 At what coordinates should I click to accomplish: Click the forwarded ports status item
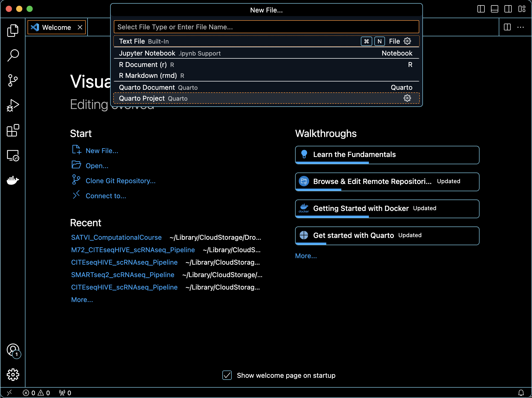[65, 393]
